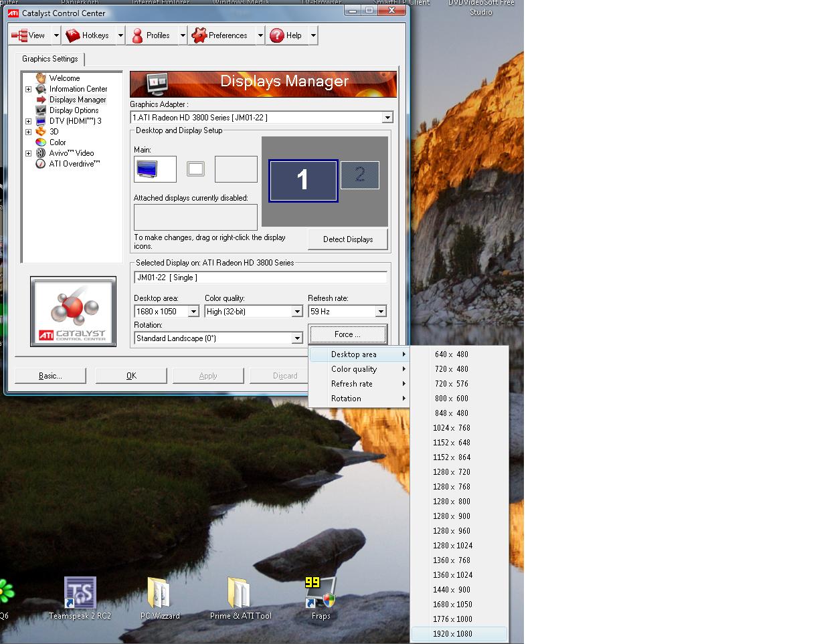This screenshot has width=815, height=644.
Task: Open the Refresh rate dropdown
Action: click(380, 312)
